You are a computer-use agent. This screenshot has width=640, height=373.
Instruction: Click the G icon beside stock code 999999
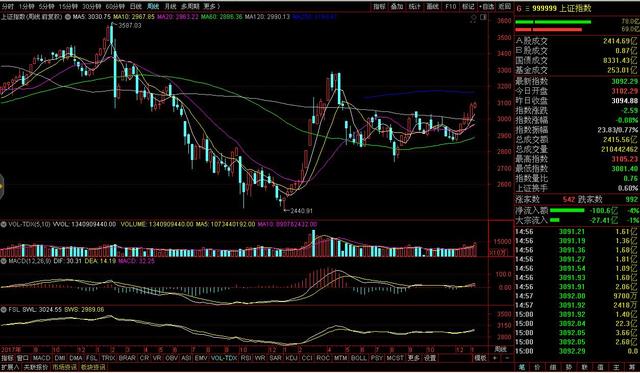[x=519, y=8]
